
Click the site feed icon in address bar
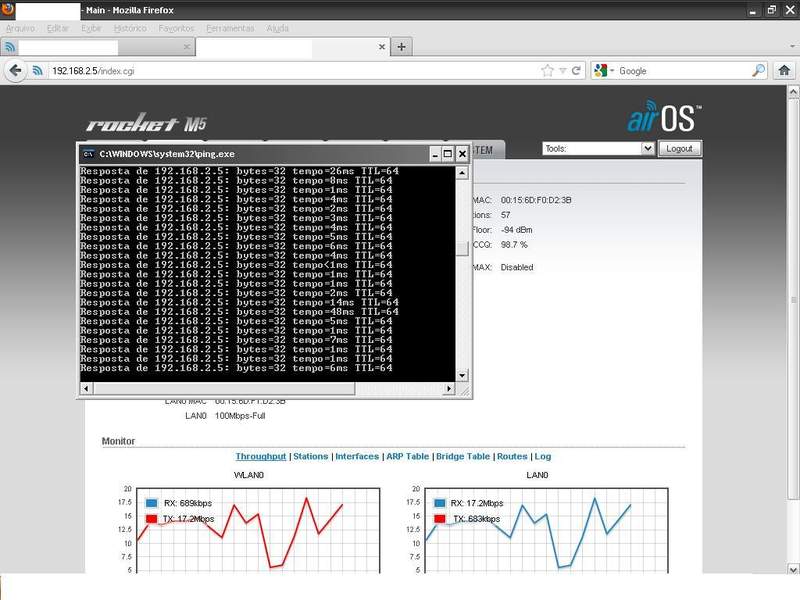(x=38, y=70)
